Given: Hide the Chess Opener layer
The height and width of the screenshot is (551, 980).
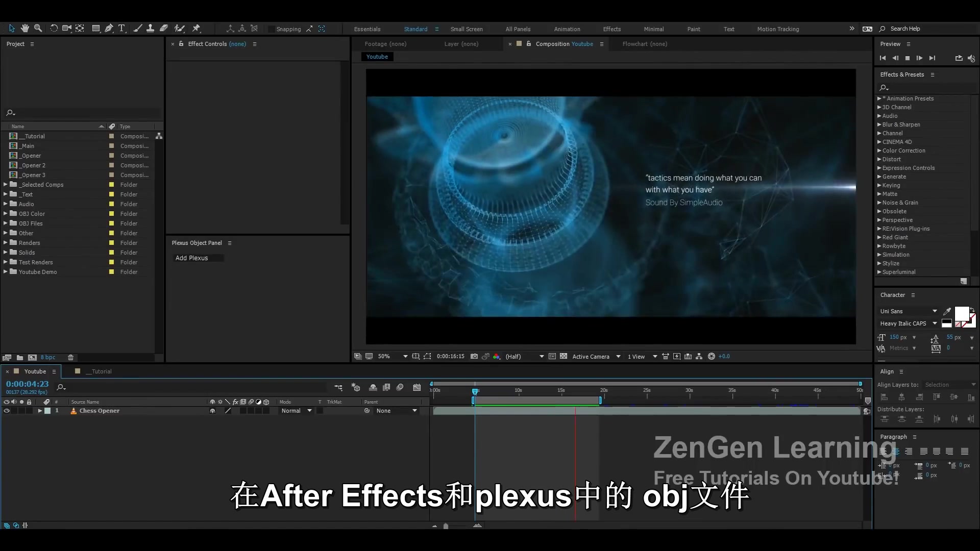Looking at the screenshot, I should pos(7,411).
